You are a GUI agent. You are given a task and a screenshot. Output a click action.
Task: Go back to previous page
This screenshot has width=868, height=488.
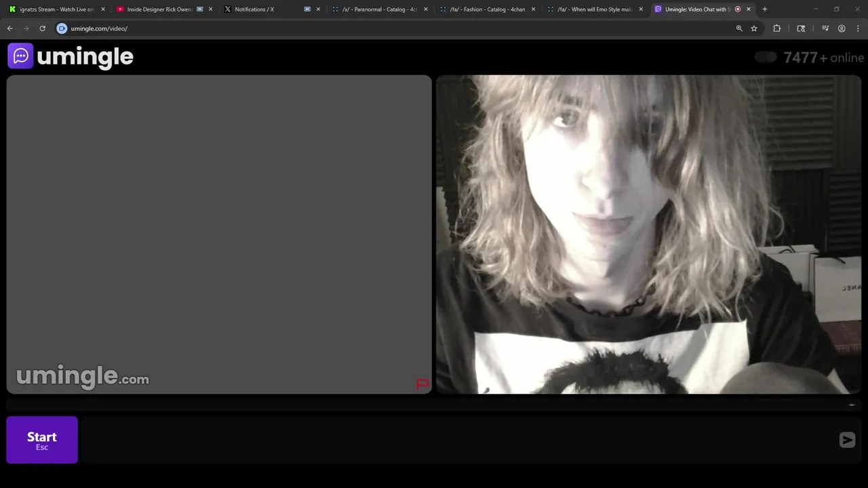click(9, 28)
